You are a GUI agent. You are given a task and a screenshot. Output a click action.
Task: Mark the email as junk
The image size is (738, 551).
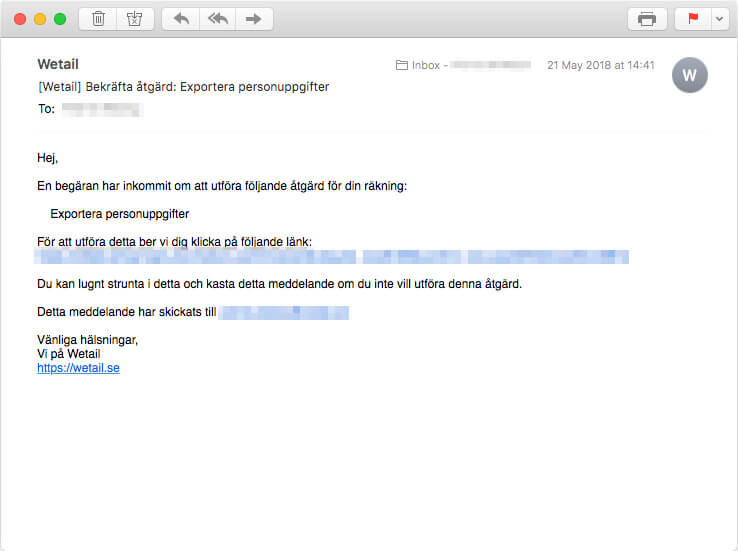coord(133,19)
